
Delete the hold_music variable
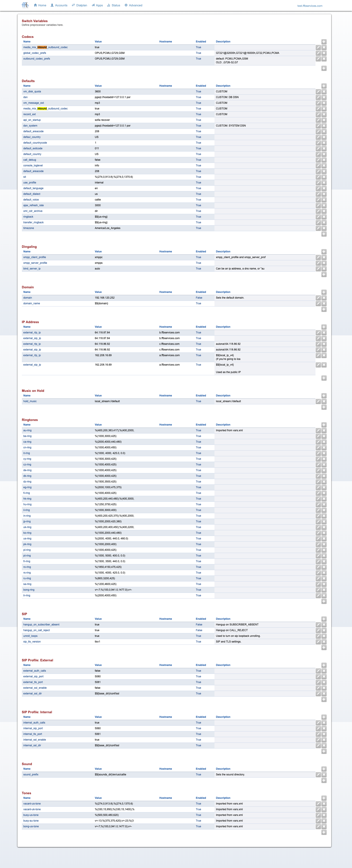pyautogui.click(x=324, y=402)
